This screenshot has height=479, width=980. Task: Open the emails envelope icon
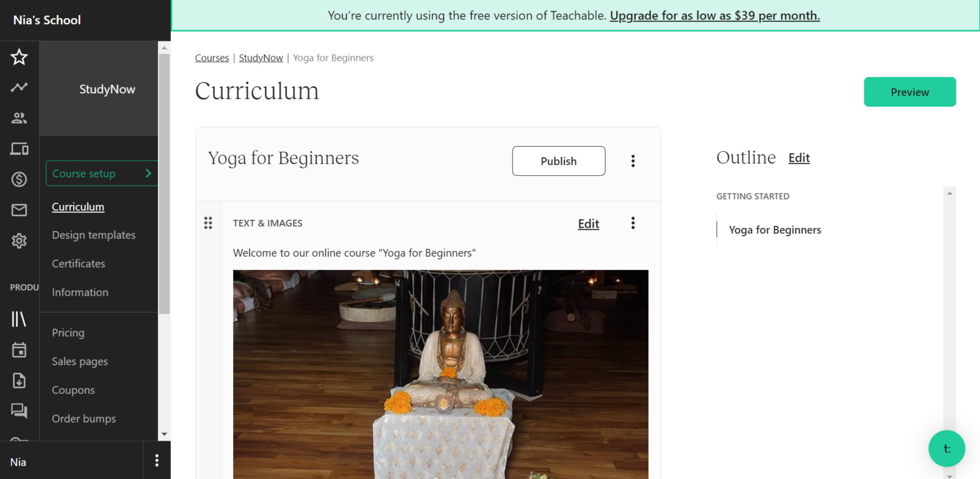click(x=19, y=210)
